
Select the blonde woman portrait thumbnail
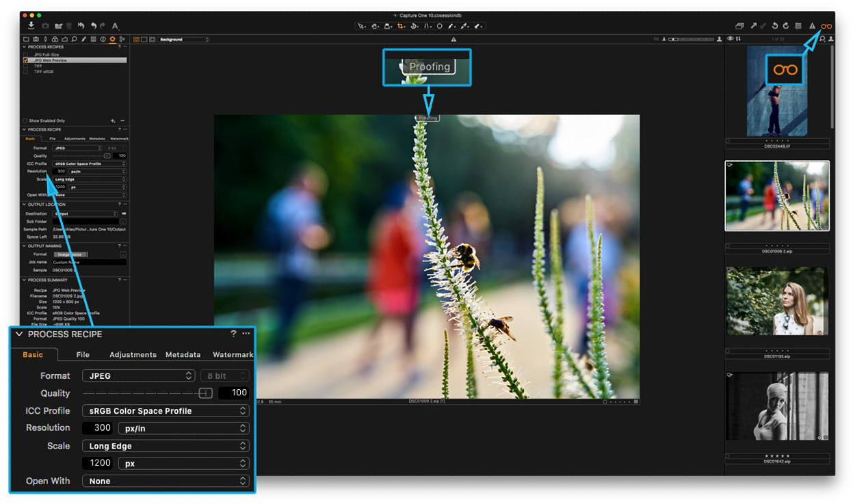tap(777, 301)
